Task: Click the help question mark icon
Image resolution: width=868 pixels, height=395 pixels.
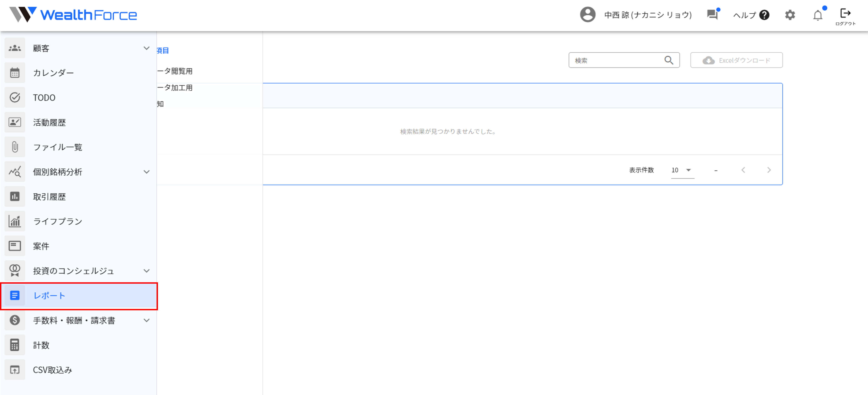Action: 764,15
